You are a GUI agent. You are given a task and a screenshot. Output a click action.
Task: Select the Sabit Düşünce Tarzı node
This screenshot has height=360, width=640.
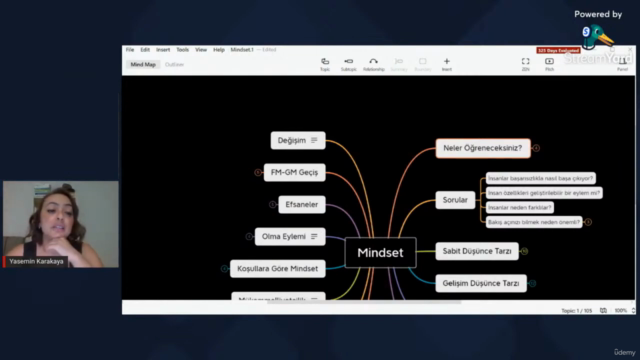coord(477,251)
